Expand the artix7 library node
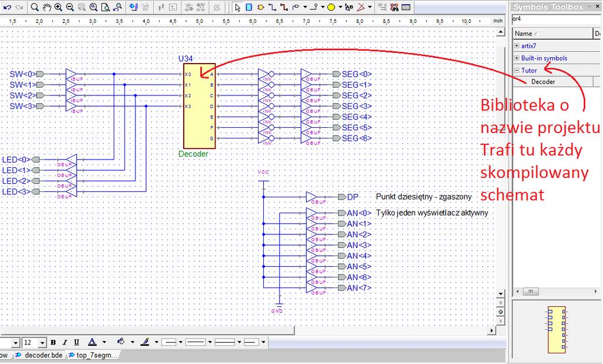The width and height of the screenshot is (603, 364). coord(517,46)
